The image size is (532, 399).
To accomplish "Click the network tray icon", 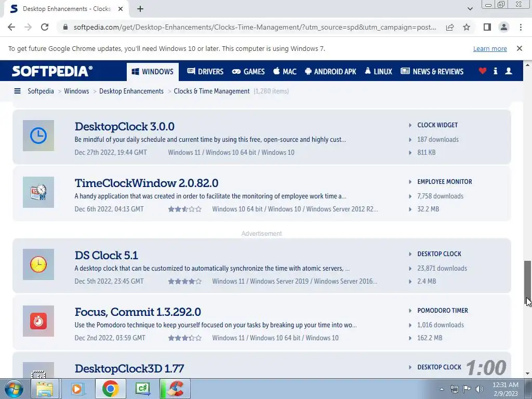I will (454, 389).
